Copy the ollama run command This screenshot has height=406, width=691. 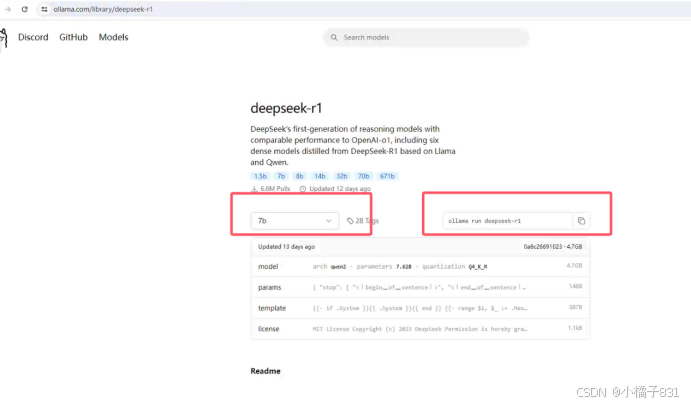581,221
